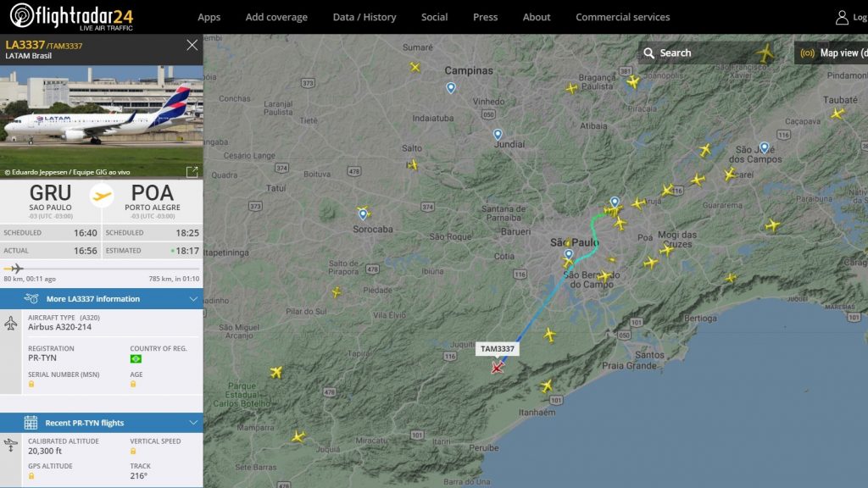This screenshot has width=868, height=488.
Task: Open the Add coverage menu
Action: coord(276,17)
